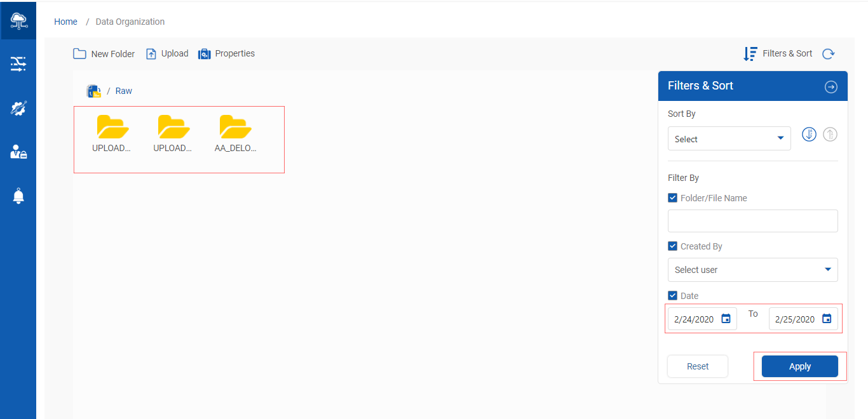The height and width of the screenshot is (419, 868).
Task: Select the second UPLOAD... folder
Action: click(173, 134)
